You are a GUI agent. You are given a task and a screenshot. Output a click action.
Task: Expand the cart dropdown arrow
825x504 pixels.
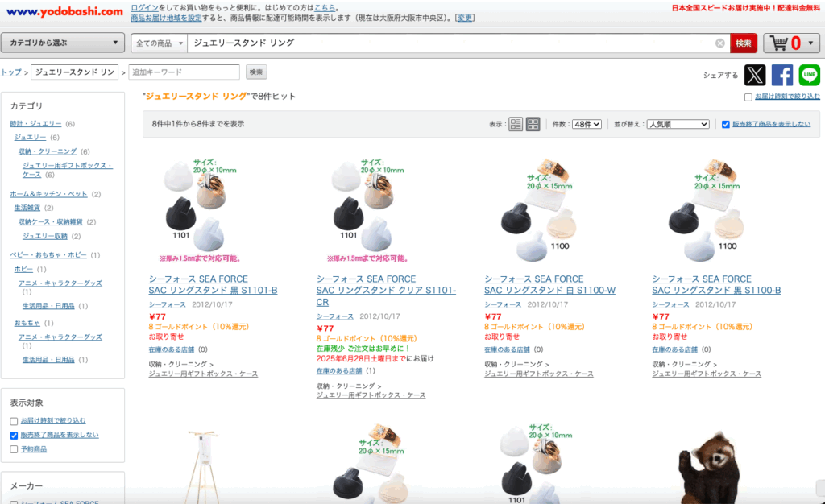click(810, 43)
